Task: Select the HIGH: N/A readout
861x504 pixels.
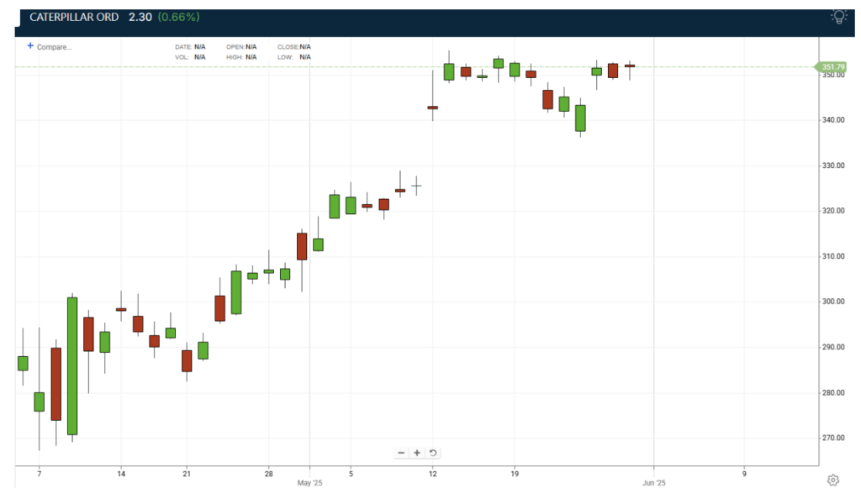Action: click(x=241, y=57)
